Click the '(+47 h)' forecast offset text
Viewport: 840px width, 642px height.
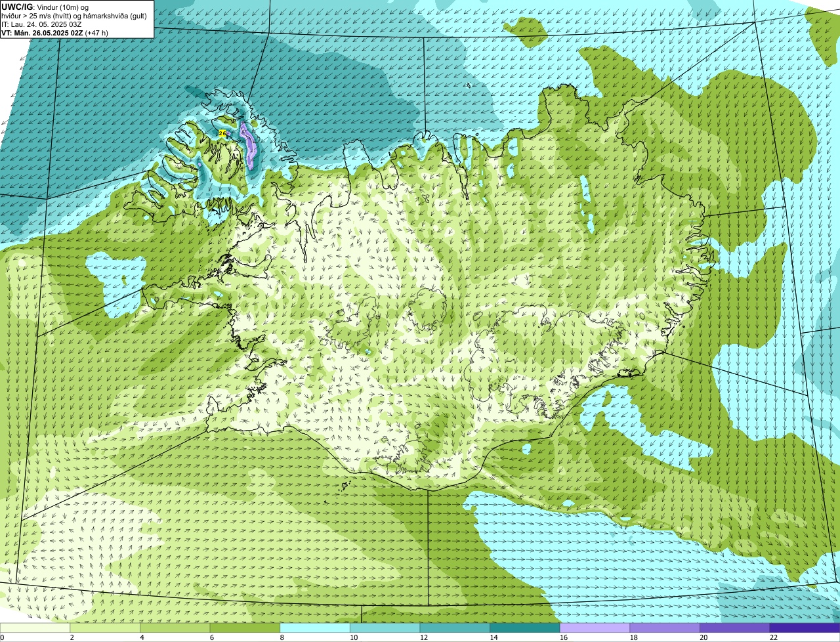click(x=96, y=33)
